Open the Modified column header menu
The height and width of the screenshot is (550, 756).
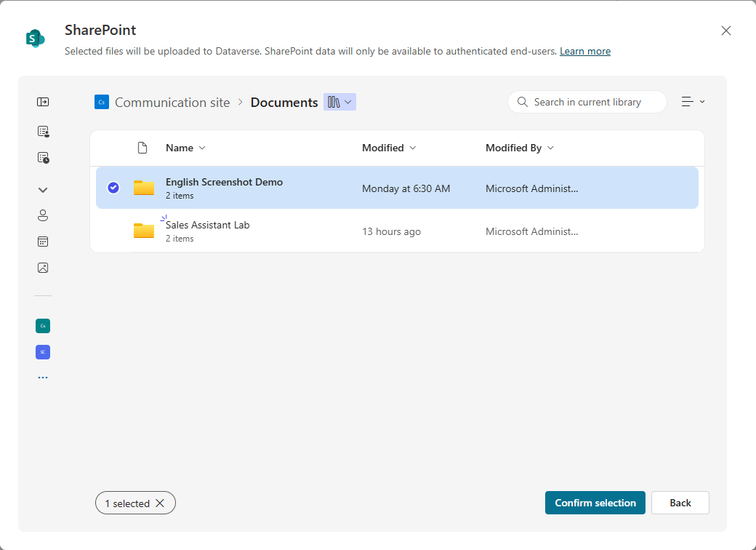point(389,148)
